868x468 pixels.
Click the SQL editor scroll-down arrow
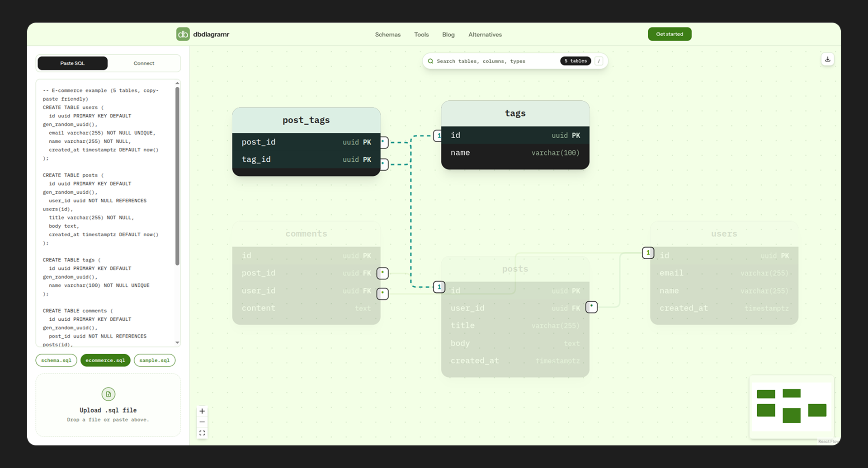click(x=177, y=343)
